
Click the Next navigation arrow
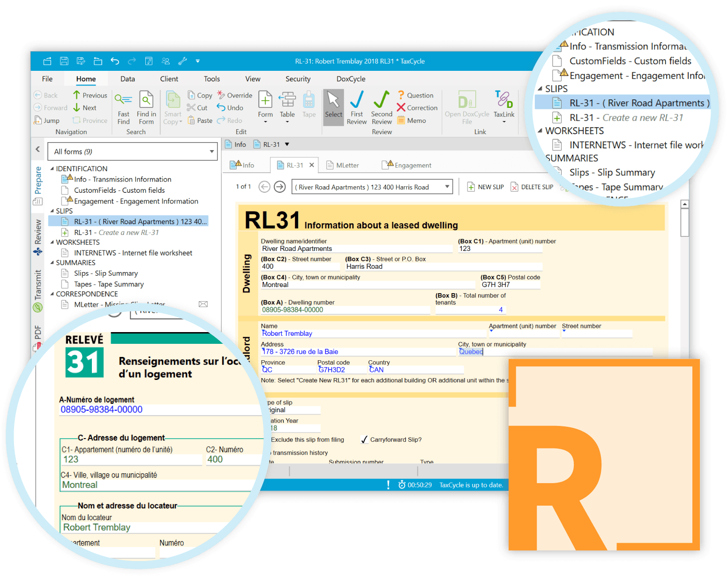pos(85,108)
